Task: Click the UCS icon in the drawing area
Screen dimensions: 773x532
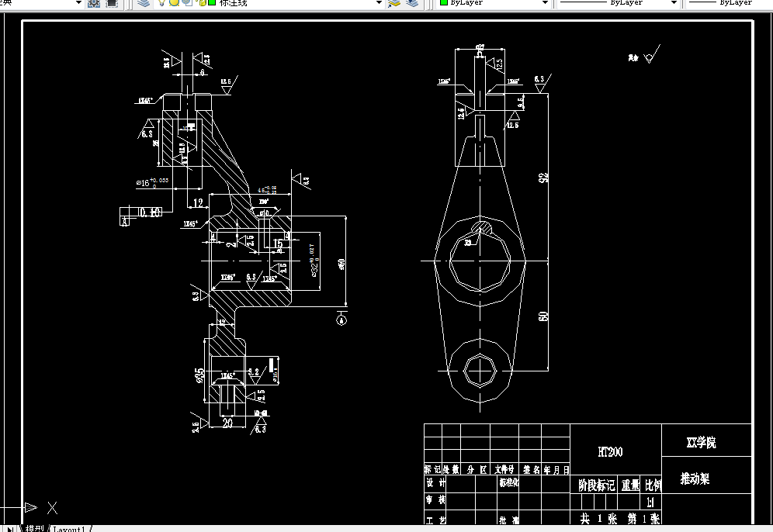Action: tap(33, 506)
